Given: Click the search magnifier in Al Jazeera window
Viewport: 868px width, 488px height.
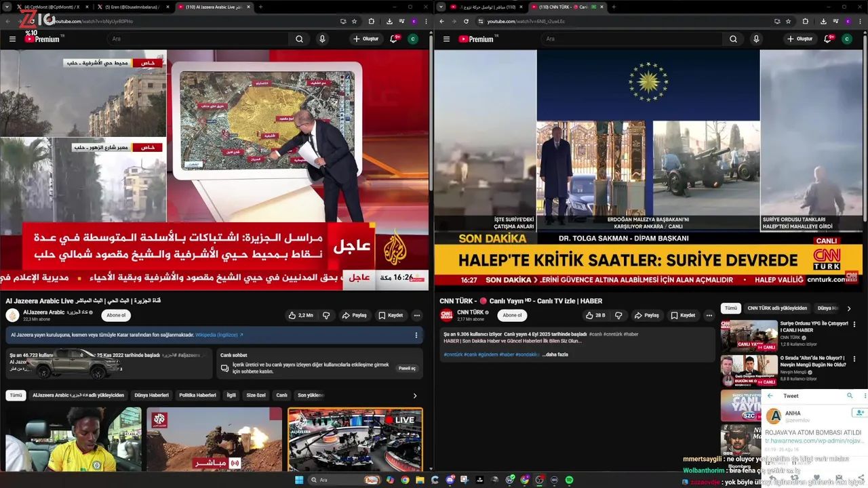Looking at the screenshot, I should [x=299, y=39].
